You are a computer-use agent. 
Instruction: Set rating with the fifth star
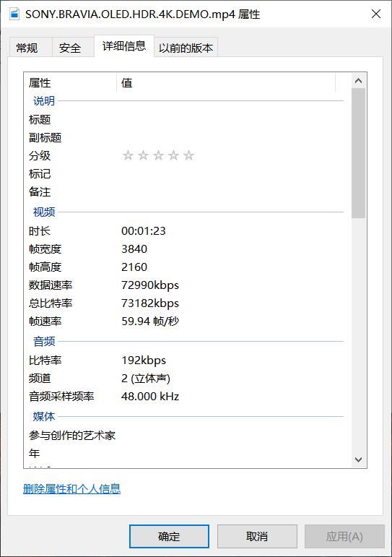189,155
